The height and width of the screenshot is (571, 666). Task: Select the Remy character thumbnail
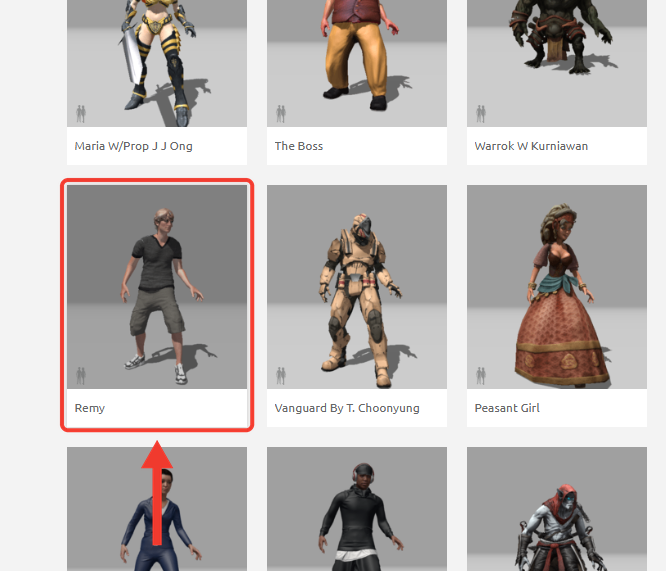click(x=157, y=287)
